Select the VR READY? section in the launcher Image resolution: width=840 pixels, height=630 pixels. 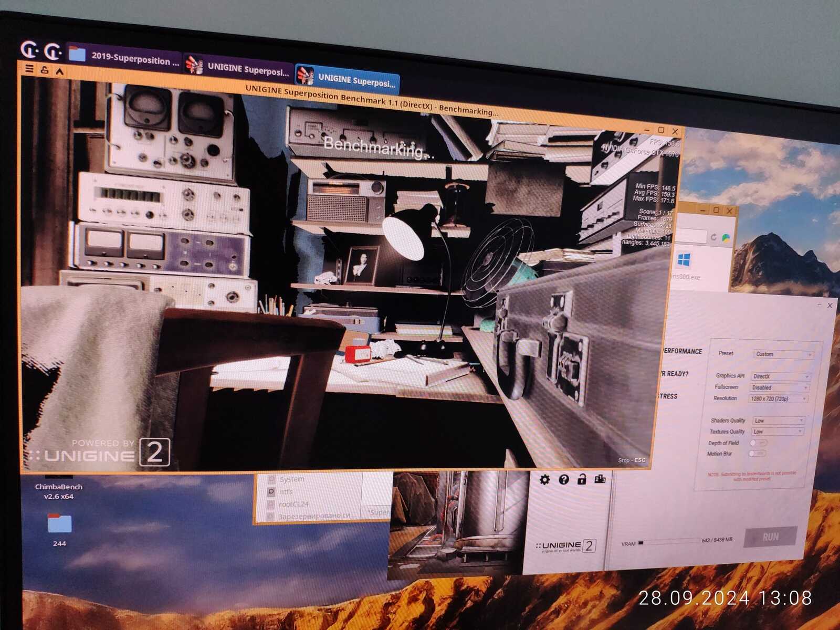(675, 373)
